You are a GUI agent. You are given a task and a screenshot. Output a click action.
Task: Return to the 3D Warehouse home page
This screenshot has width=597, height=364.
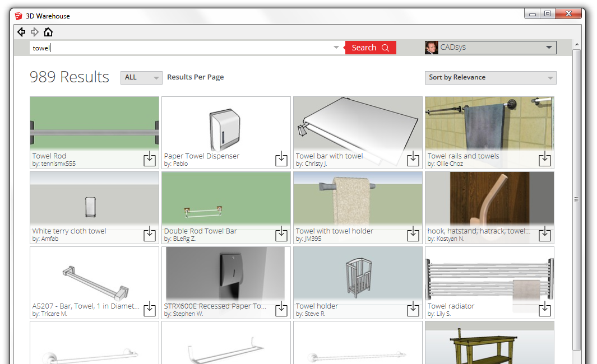point(48,32)
